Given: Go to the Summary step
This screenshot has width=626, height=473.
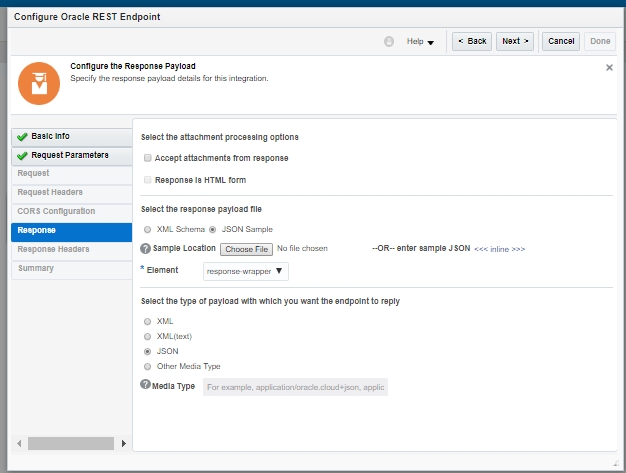Looking at the screenshot, I should coord(71,269).
